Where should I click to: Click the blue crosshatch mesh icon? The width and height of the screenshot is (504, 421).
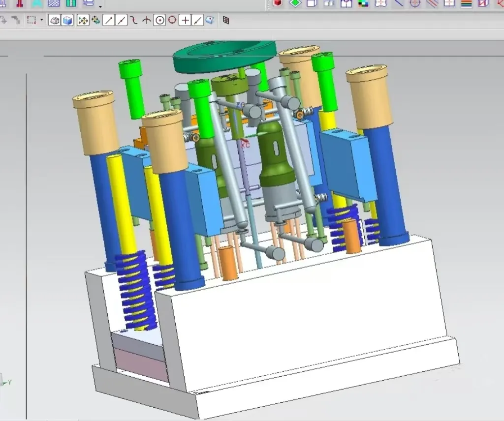tap(54, 3)
